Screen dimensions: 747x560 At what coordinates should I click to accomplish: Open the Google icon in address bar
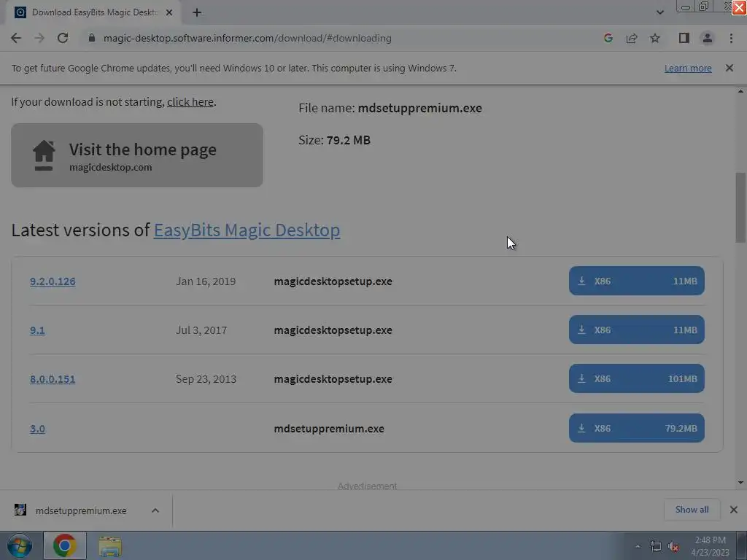pos(608,38)
